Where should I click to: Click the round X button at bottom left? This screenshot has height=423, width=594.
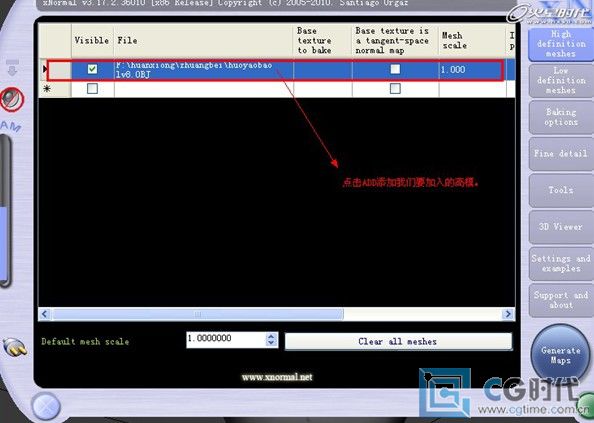tap(45, 407)
